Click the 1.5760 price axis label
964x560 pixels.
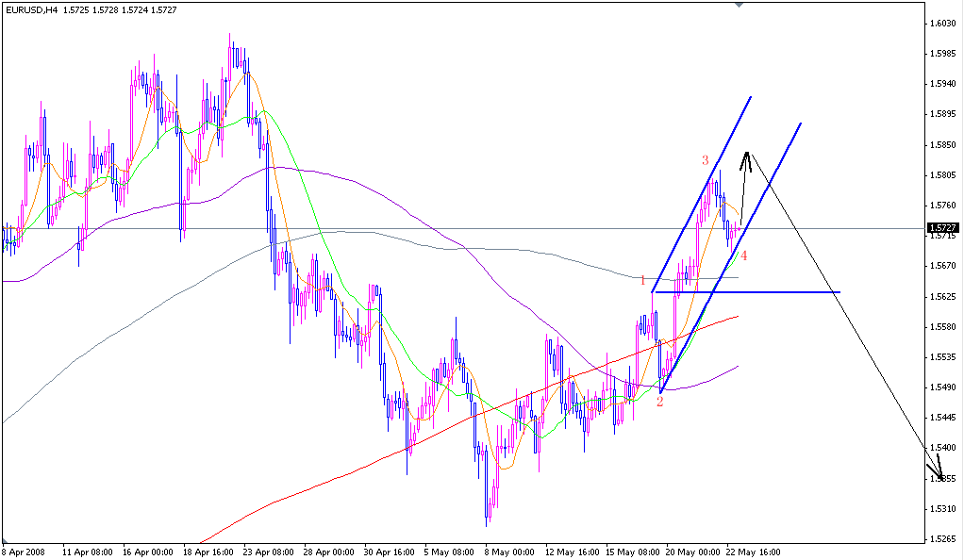click(x=943, y=206)
